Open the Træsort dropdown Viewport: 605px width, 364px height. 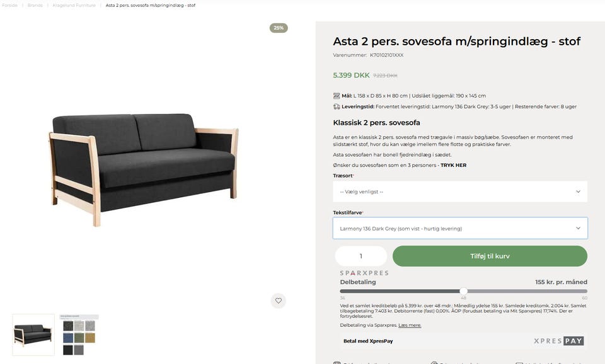coord(460,191)
